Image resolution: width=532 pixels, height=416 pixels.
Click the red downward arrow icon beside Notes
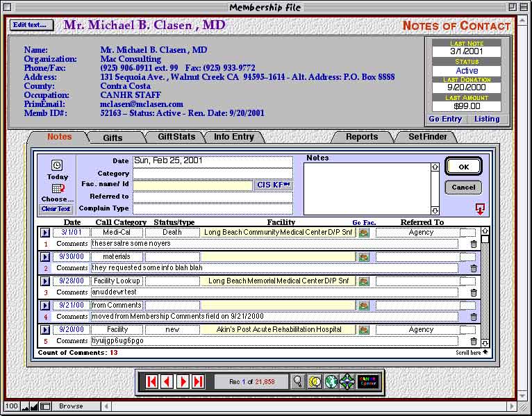coord(480,209)
